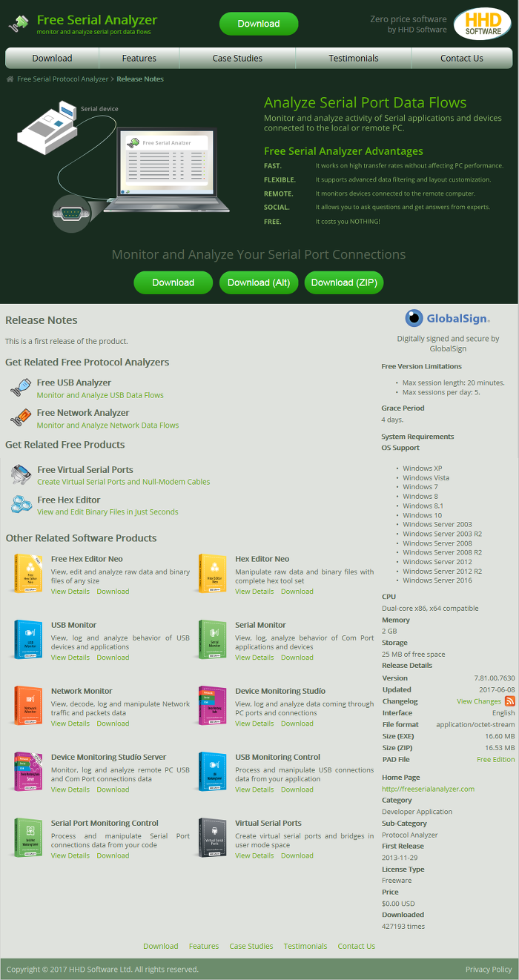Click Download link for Free Hex Editor Neo
Screen dimensions: 519x980
[x=113, y=592]
